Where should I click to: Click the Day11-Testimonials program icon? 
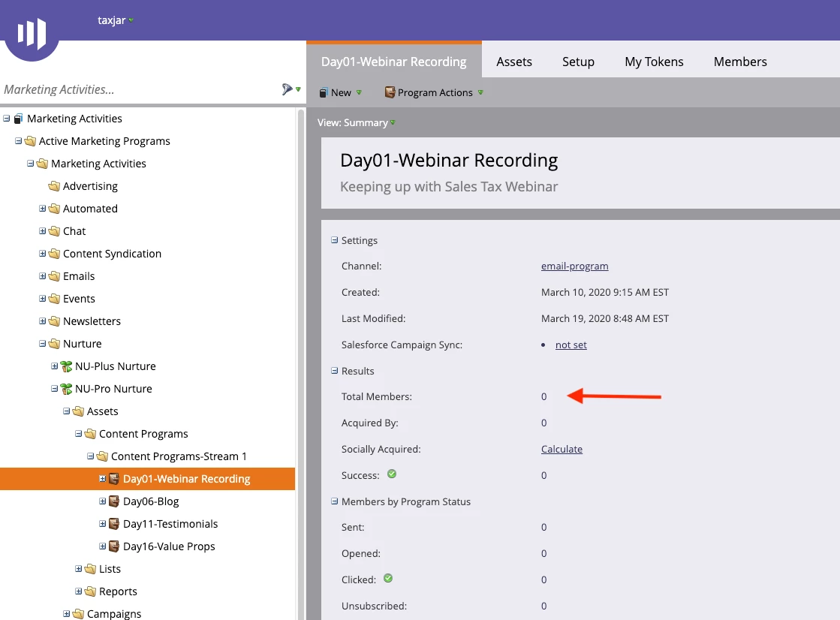click(114, 523)
